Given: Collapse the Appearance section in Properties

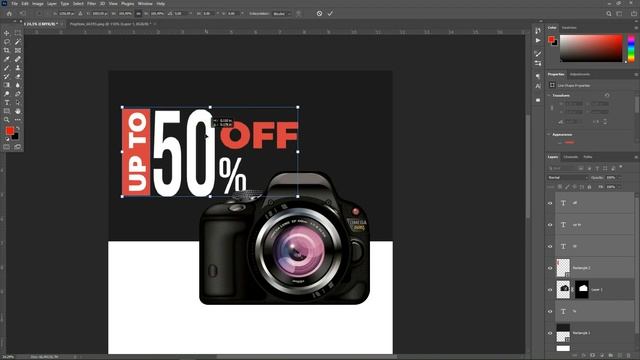Looking at the screenshot, I should coord(549,134).
